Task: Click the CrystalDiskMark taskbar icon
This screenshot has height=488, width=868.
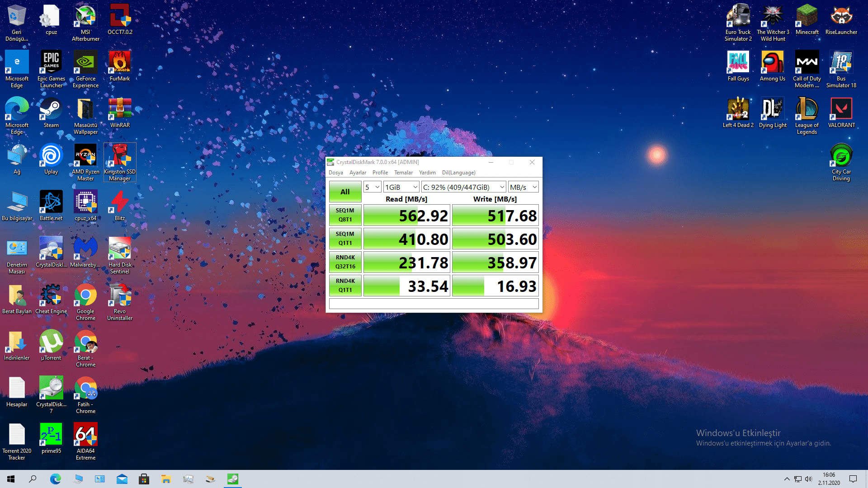Action: pos(233,479)
